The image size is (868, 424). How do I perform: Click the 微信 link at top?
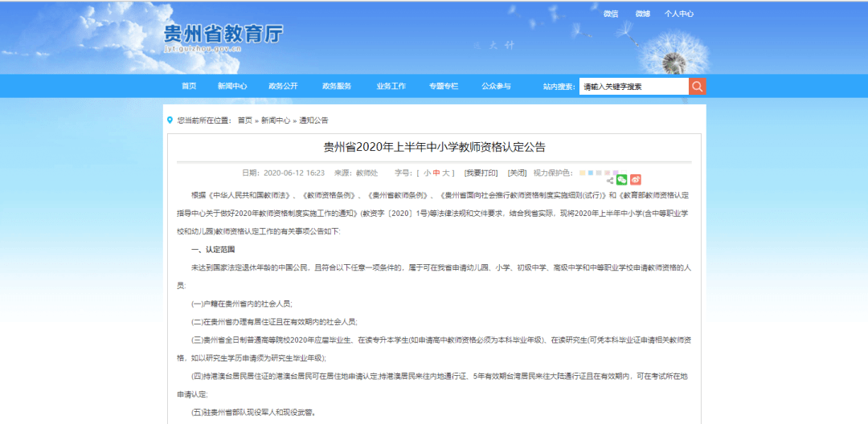tap(611, 14)
